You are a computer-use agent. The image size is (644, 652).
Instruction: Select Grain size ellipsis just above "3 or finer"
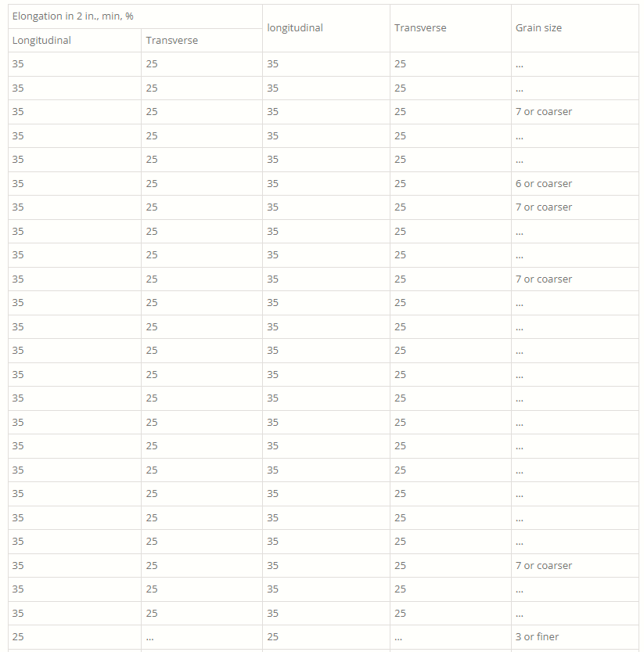[520, 614]
